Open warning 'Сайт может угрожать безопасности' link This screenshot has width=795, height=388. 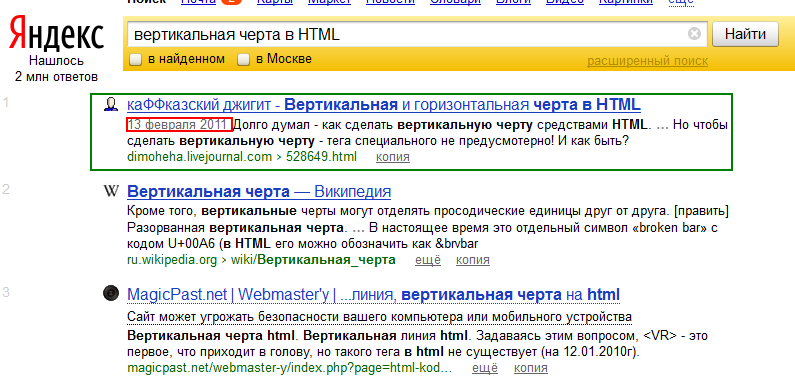click(379, 317)
